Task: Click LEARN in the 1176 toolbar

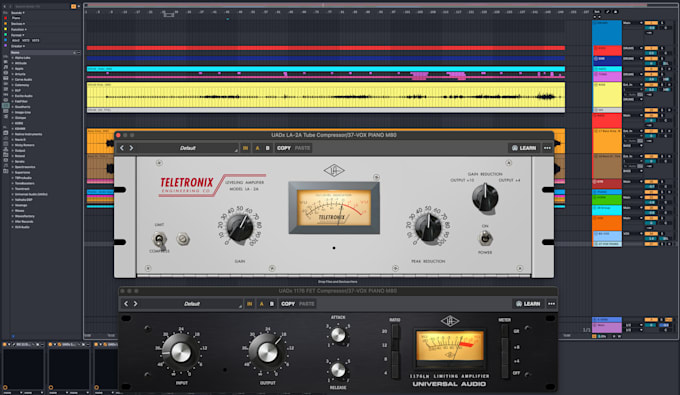Action: (x=528, y=304)
